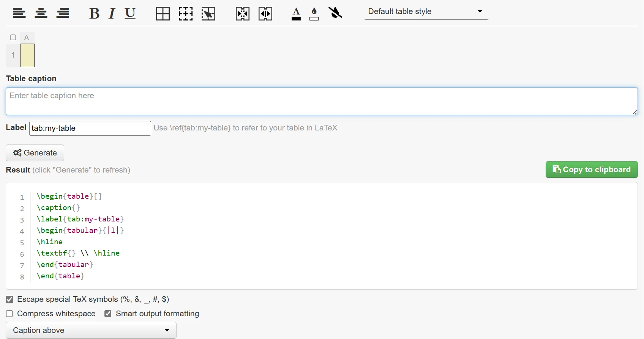The image size is (644, 339).
Task: Open the Default table style dropdown
Action: click(x=426, y=12)
